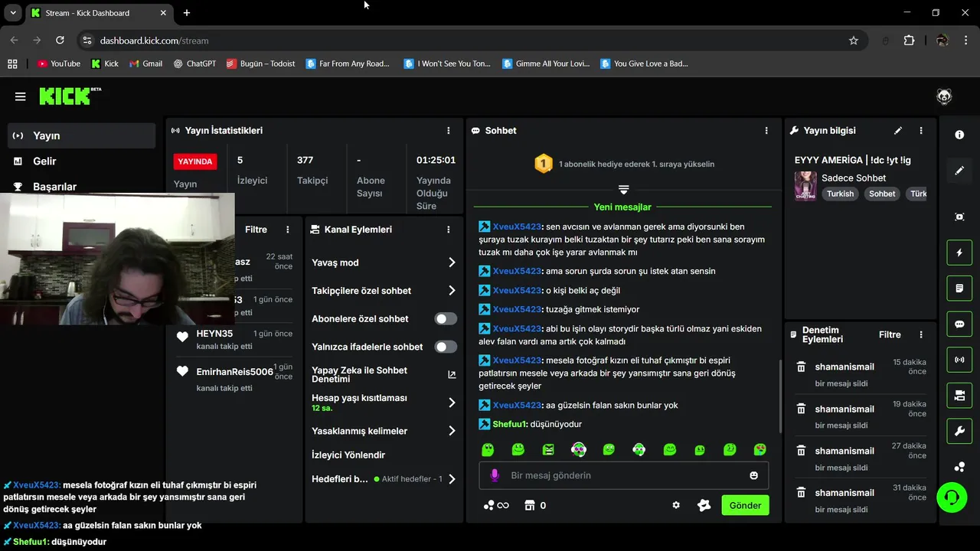
Task: Open browser extensions puzzle icon
Action: pyautogui.click(x=909, y=41)
